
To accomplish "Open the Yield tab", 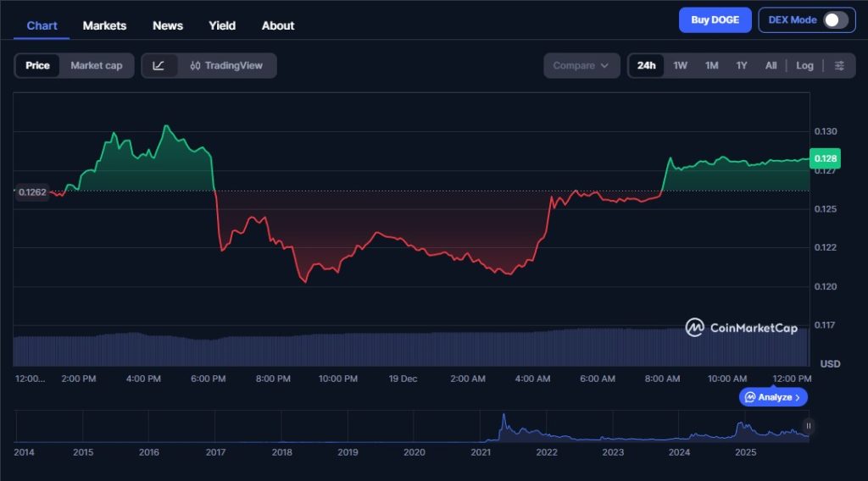I will (222, 25).
